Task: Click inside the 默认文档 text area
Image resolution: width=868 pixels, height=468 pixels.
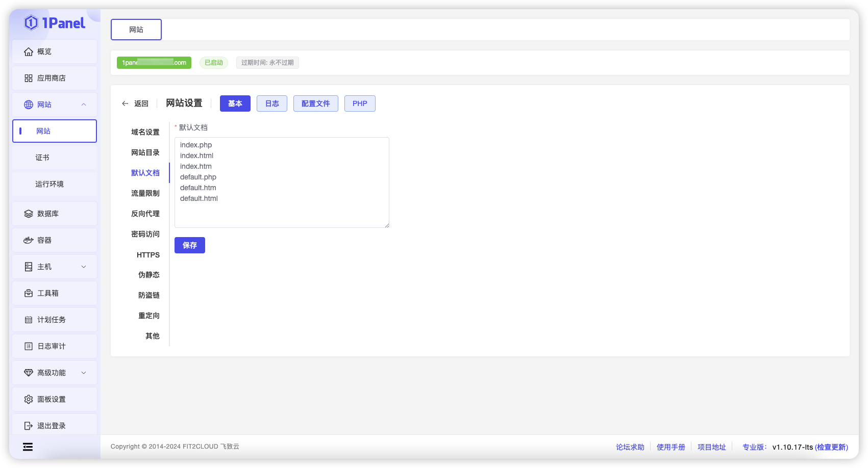Action: point(282,183)
